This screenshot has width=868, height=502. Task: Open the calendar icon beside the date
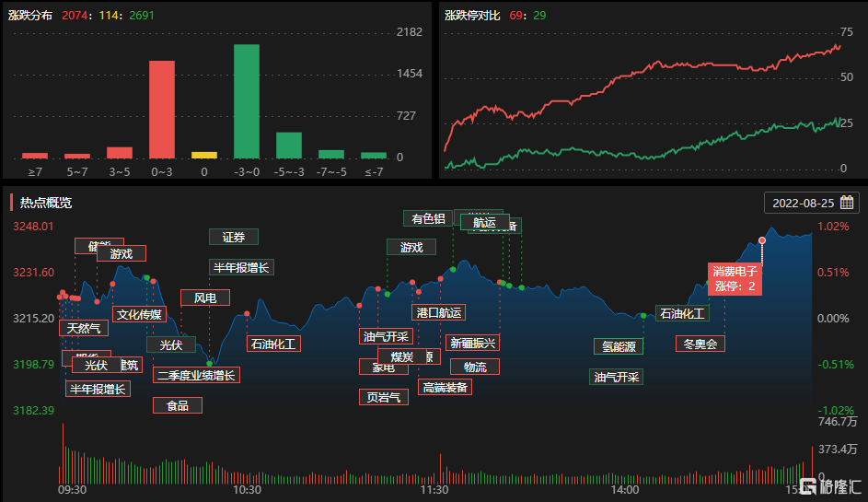pos(846,203)
